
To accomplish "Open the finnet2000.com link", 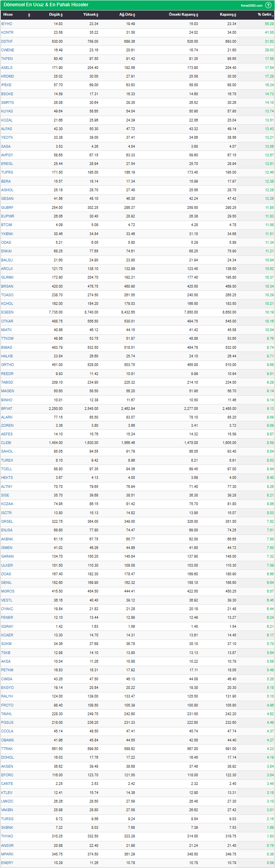I will pos(251,5).
